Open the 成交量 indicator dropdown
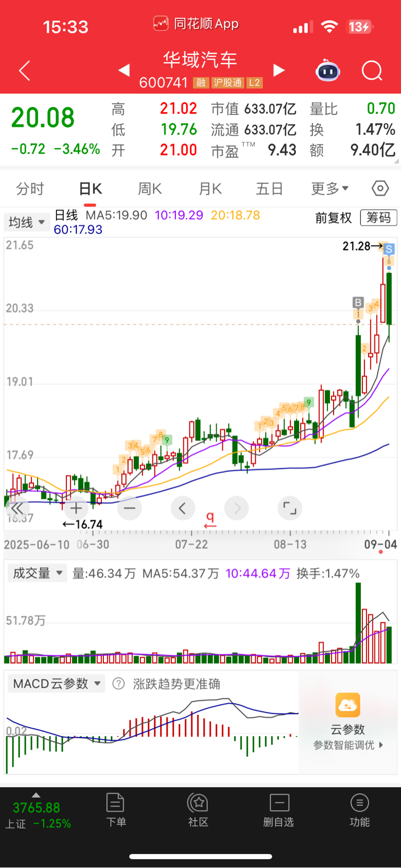 point(37,573)
